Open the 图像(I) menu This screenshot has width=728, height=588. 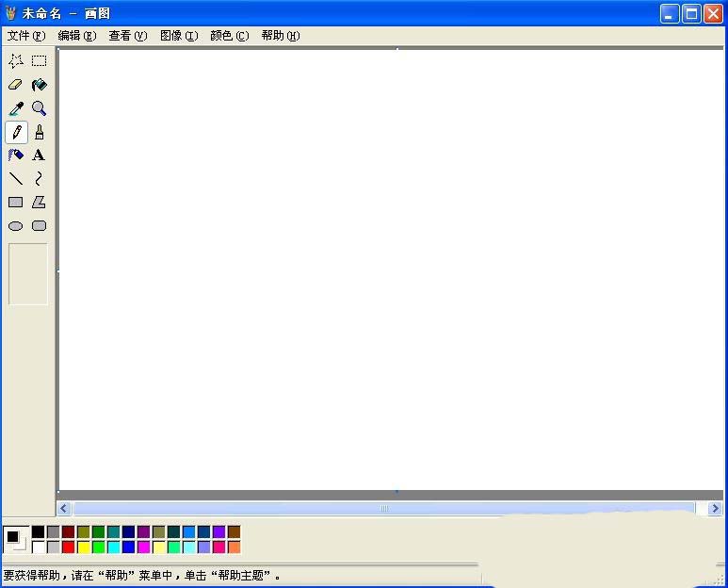click(179, 36)
